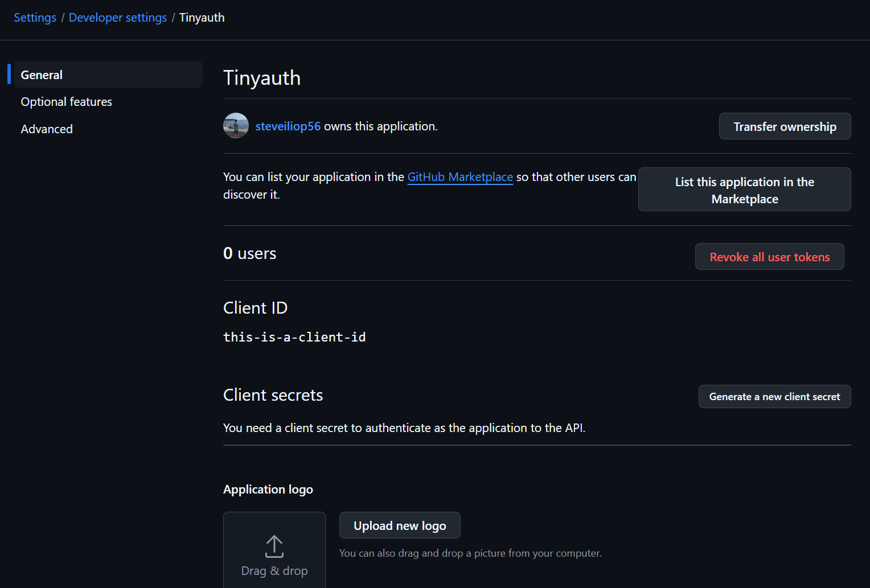Open steveiliop56's profile link
The height and width of the screenshot is (588, 870).
(x=288, y=126)
